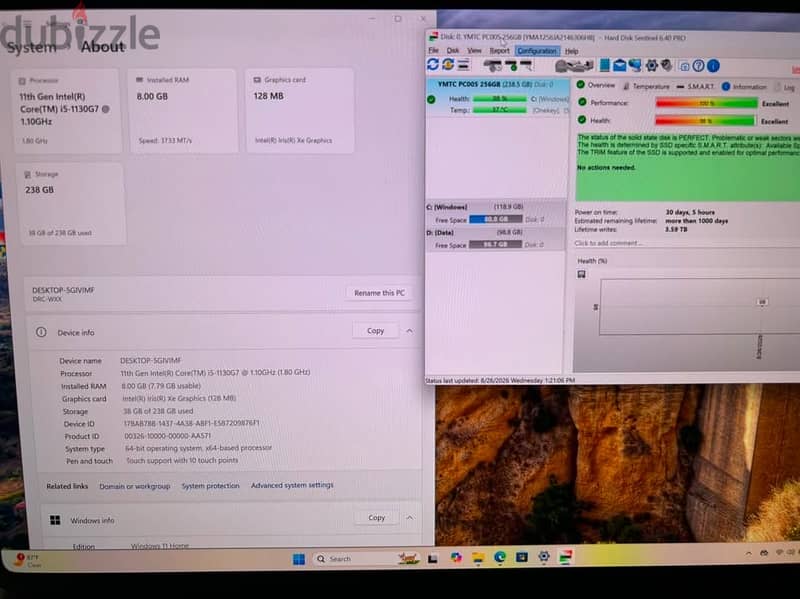The height and width of the screenshot is (599, 800).
Task: Click the Installed RAM 8.00 GB card
Action: (x=183, y=110)
